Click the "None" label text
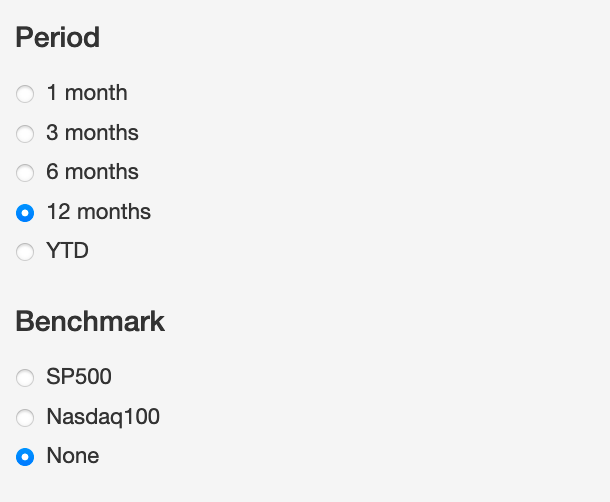The width and height of the screenshot is (610, 502). pyautogui.click(x=73, y=456)
